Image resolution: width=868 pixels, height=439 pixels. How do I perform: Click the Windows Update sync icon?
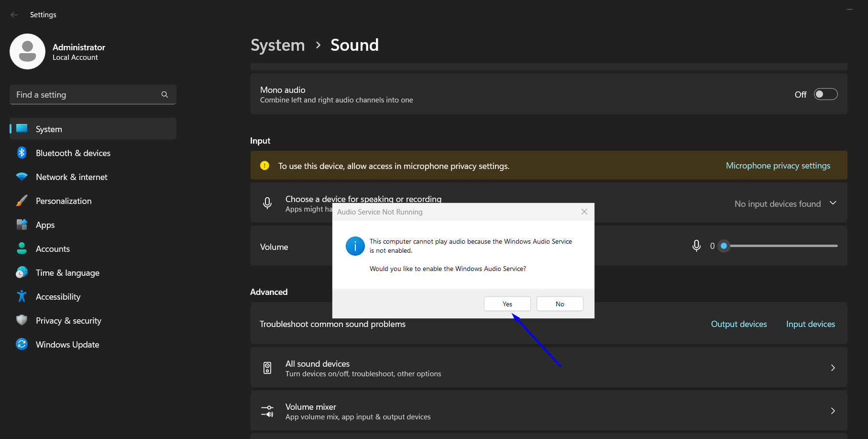(22, 344)
